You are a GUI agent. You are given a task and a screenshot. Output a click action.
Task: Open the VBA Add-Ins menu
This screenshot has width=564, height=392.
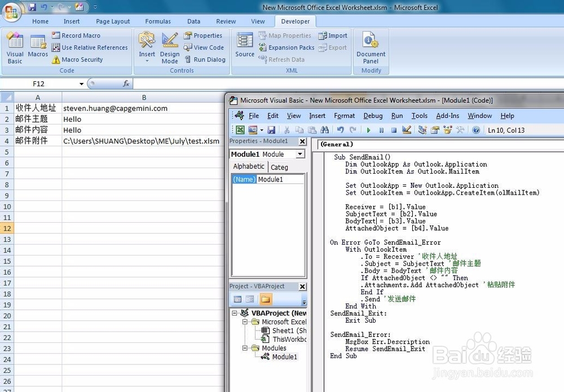pyautogui.click(x=447, y=116)
